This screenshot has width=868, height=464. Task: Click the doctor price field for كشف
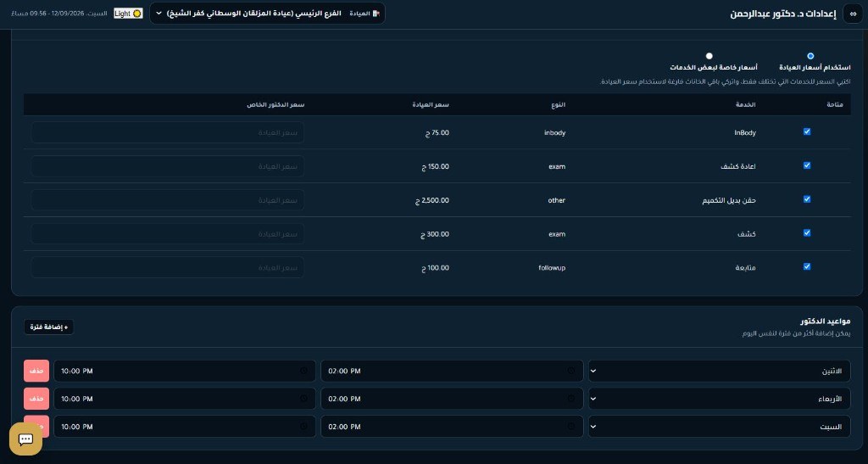(x=168, y=234)
